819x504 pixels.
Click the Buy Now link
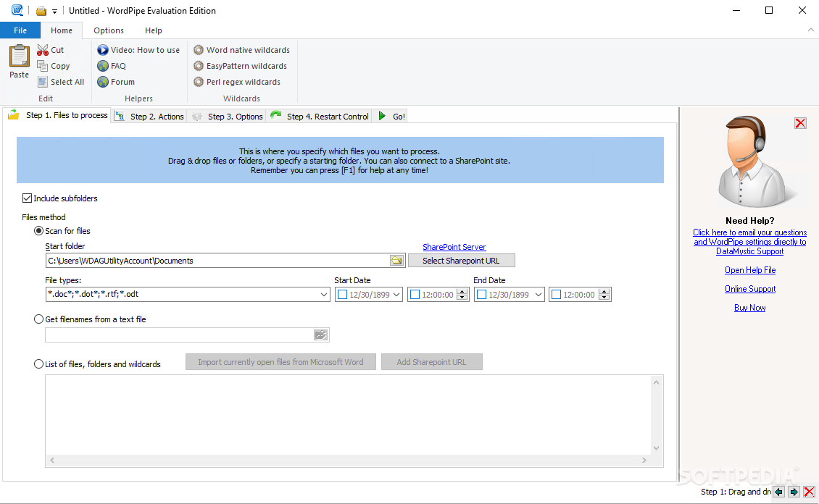pos(750,307)
